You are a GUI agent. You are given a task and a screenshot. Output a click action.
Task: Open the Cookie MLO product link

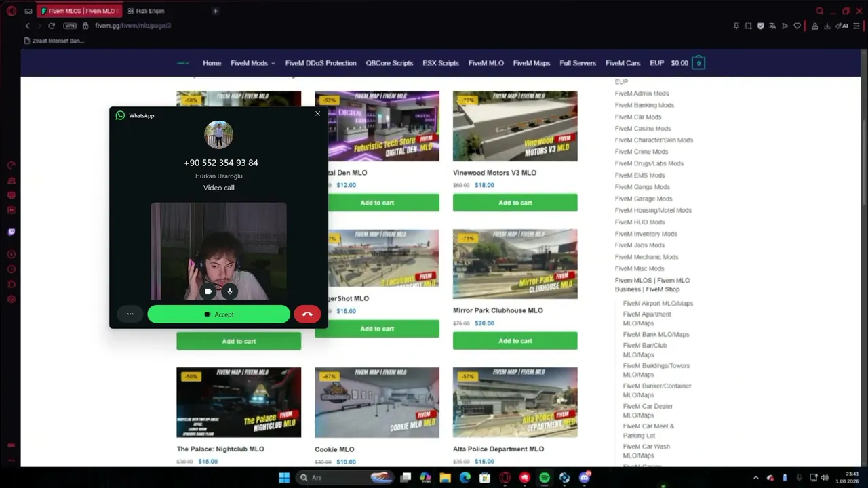click(x=334, y=449)
